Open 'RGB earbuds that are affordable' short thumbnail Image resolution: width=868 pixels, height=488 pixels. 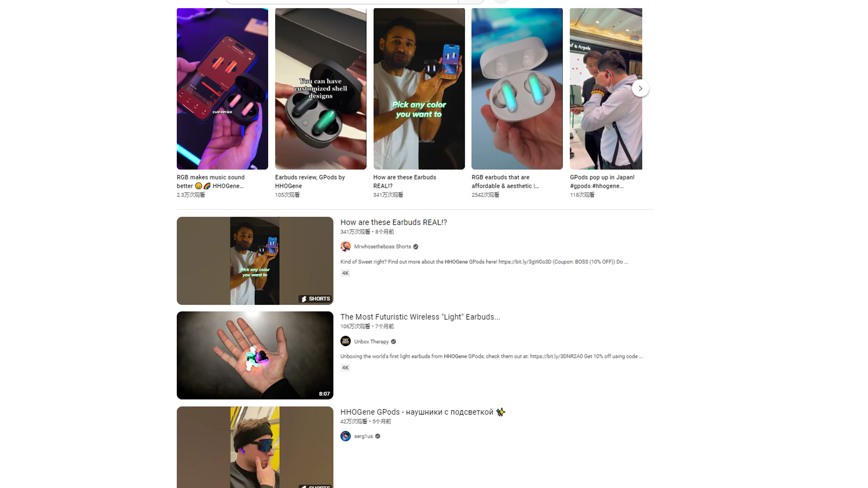tap(517, 89)
